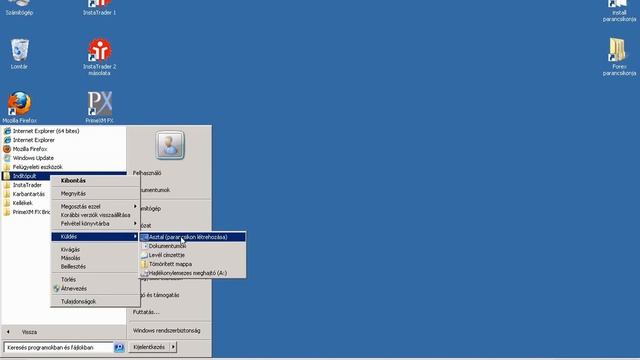This screenshot has height=360, width=640.
Task: Select Korábbi verziók visszaállítása
Action: pyautogui.click(x=95, y=215)
